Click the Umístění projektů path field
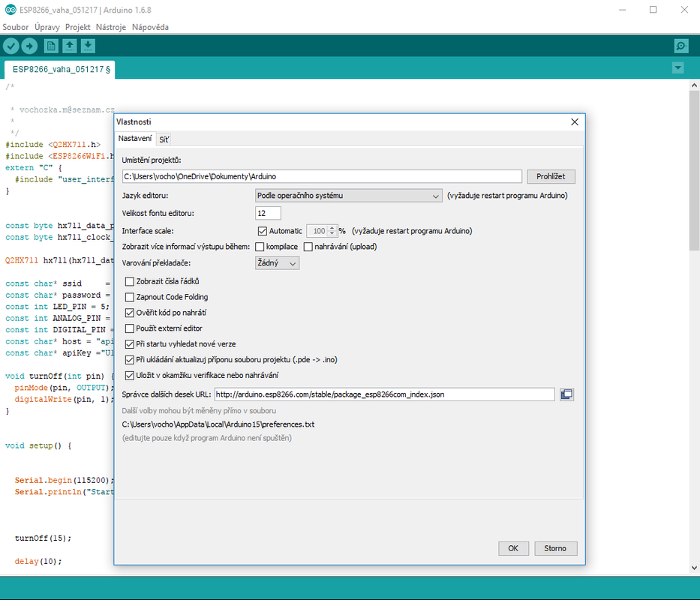This screenshot has height=600, width=700. (x=322, y=176)
